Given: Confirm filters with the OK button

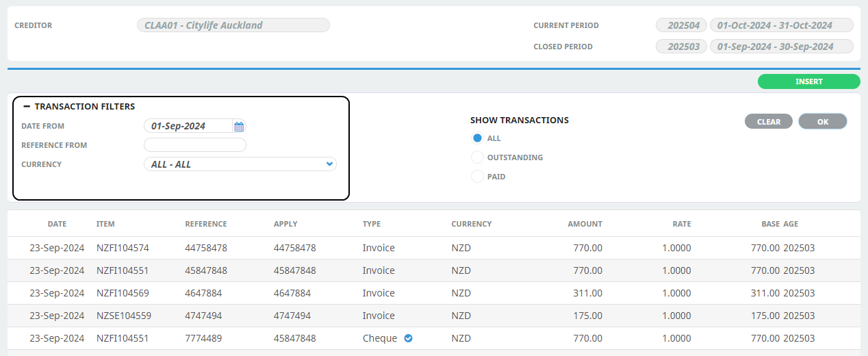Looking at the screenshot, I should (x=822, y=122).
